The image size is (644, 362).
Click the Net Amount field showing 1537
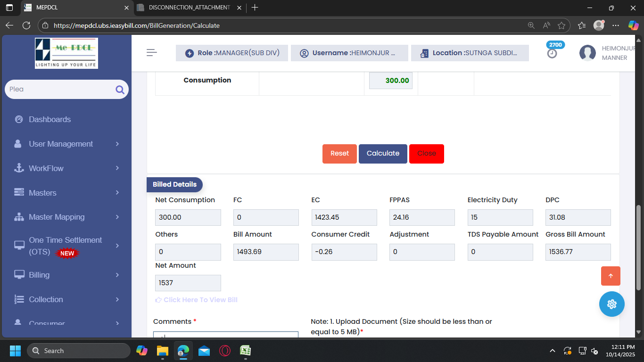pyautogui.click(x=188, y=283)
